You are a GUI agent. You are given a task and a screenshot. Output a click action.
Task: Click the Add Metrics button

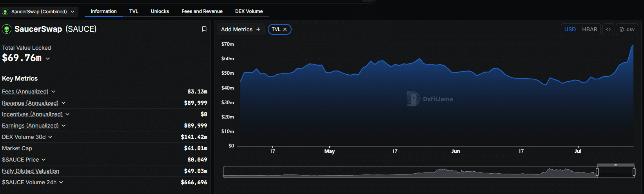pyautogui.click(x=241, y=29)
